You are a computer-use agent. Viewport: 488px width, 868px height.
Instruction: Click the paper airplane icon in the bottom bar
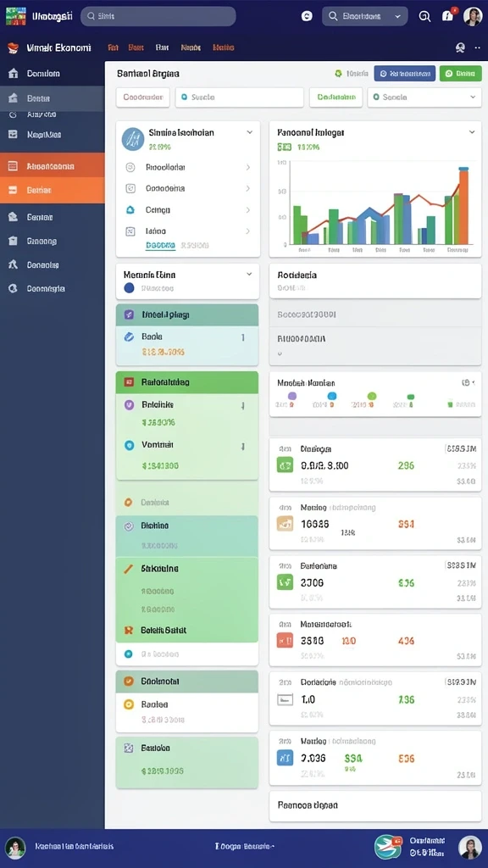(x=388, y=847)
